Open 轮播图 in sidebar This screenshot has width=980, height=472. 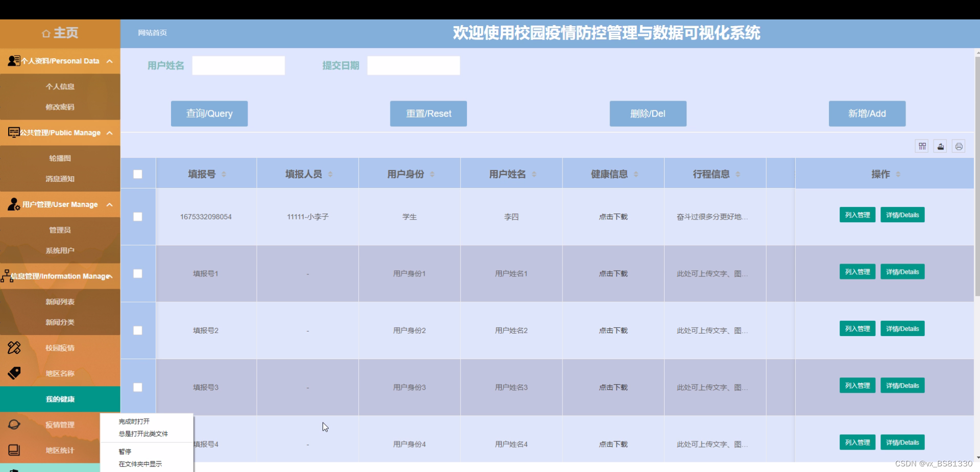[60, 158]
